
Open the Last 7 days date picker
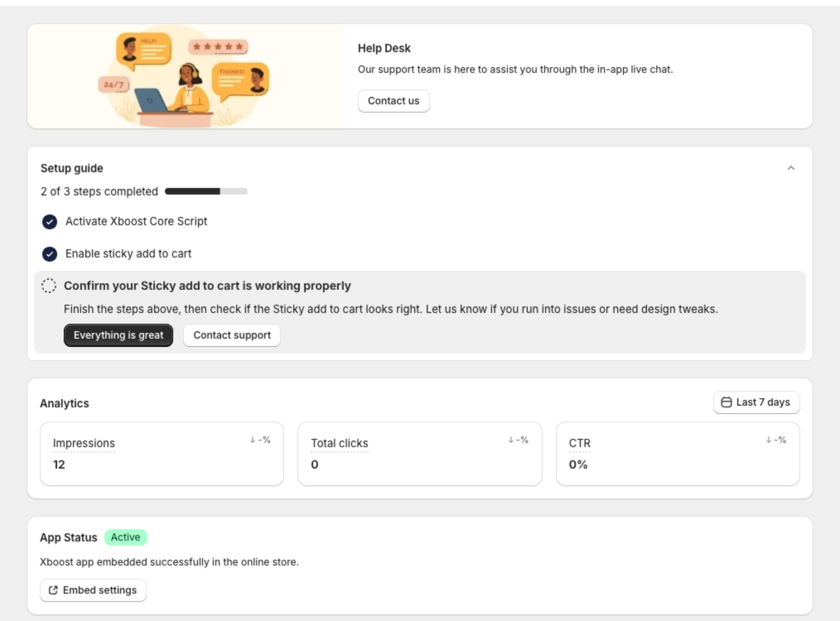[756, 402]
